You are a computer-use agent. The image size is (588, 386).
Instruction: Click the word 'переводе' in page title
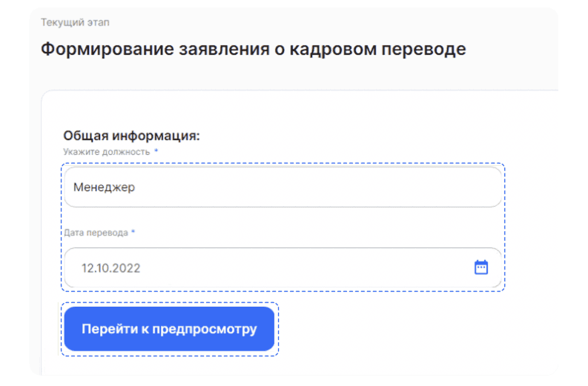423,50
